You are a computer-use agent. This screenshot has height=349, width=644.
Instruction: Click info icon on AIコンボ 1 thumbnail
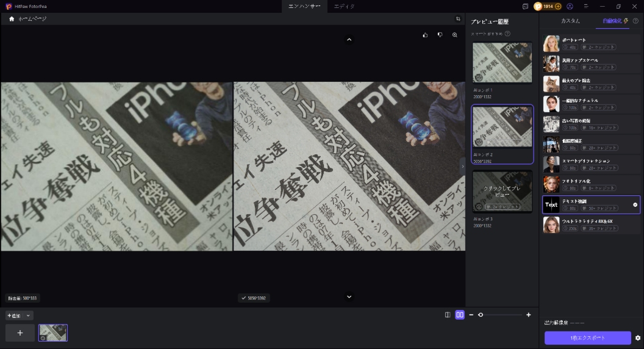click(x=479, y=77)
